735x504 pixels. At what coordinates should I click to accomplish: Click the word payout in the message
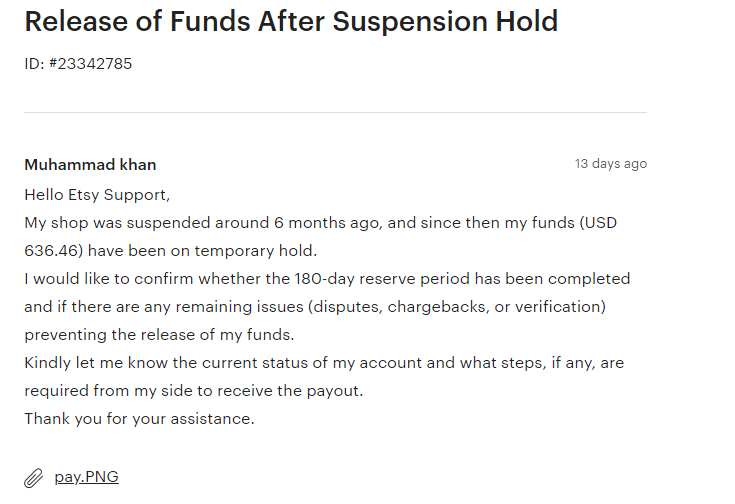point(333,391)
